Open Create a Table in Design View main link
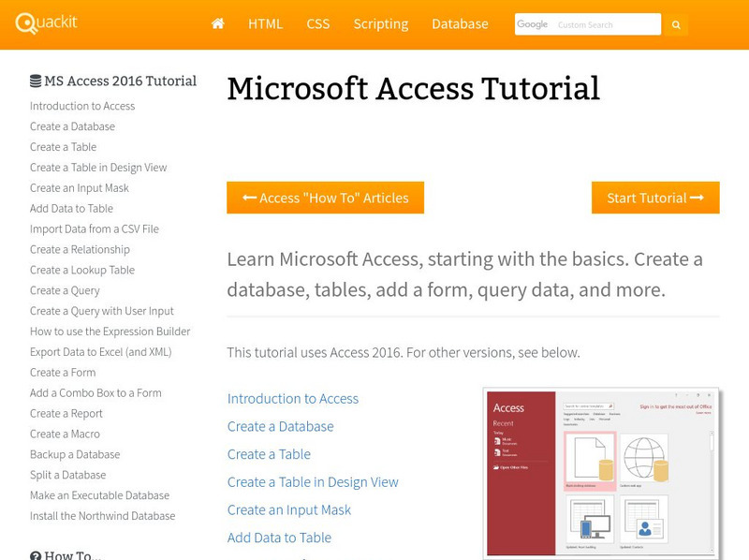 (x=313, y=482)
